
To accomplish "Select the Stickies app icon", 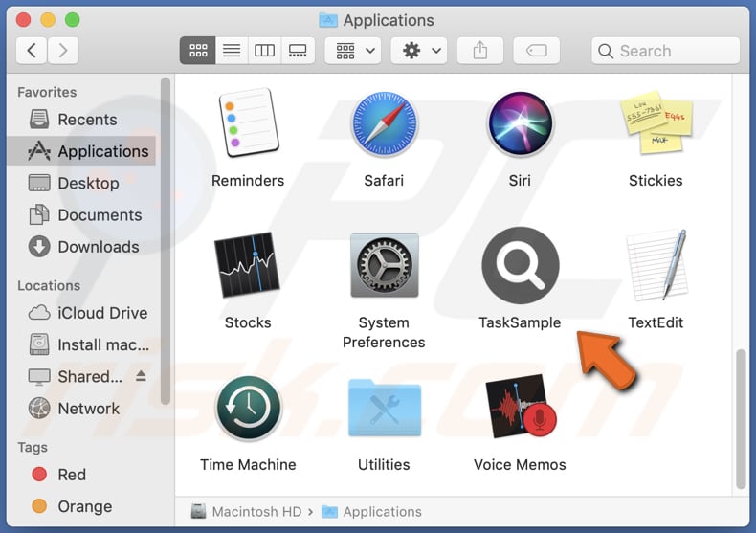I will click(656, 122).
